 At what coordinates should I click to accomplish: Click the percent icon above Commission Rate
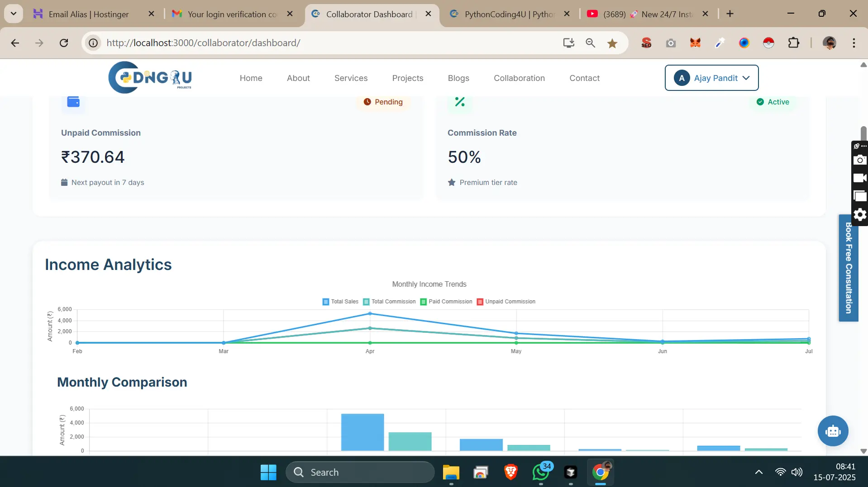(x=460, y=102)
